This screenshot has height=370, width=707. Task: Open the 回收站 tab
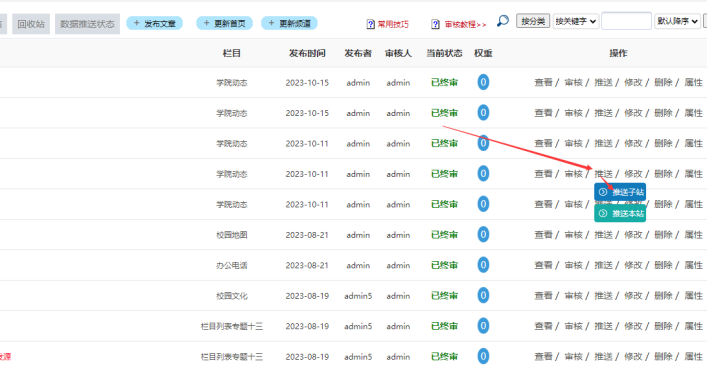[31, 24]
